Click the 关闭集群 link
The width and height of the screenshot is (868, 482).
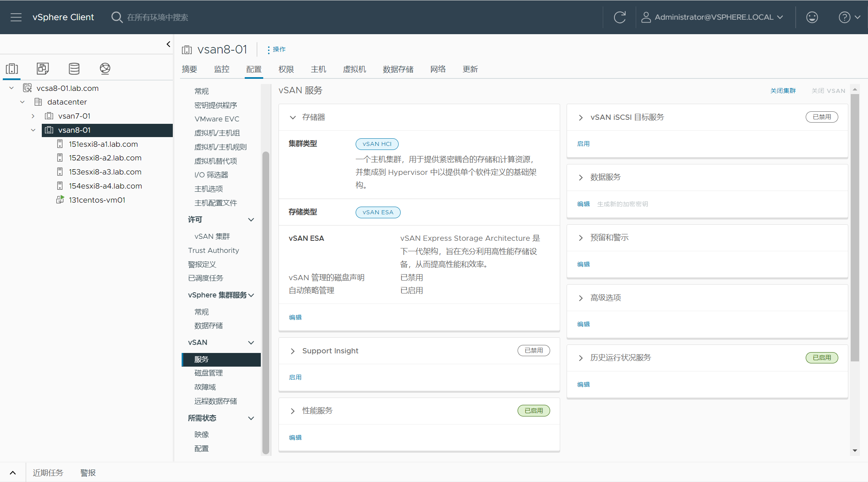coord(783,91)
